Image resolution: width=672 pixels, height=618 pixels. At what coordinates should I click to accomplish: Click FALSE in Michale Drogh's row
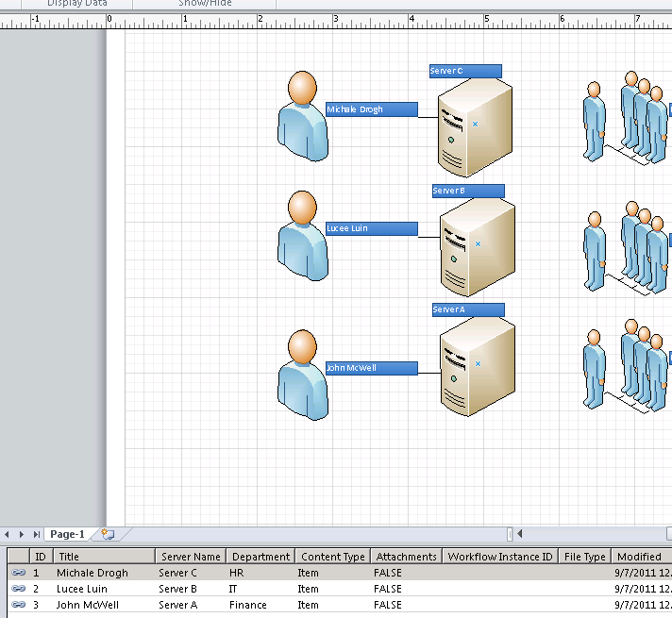pos(387,573)
